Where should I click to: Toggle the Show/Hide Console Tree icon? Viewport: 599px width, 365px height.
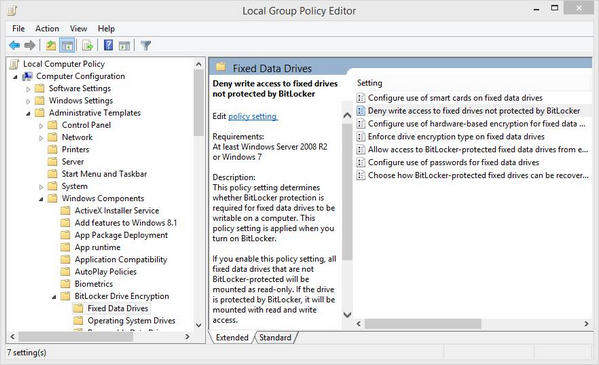[67, 46]
